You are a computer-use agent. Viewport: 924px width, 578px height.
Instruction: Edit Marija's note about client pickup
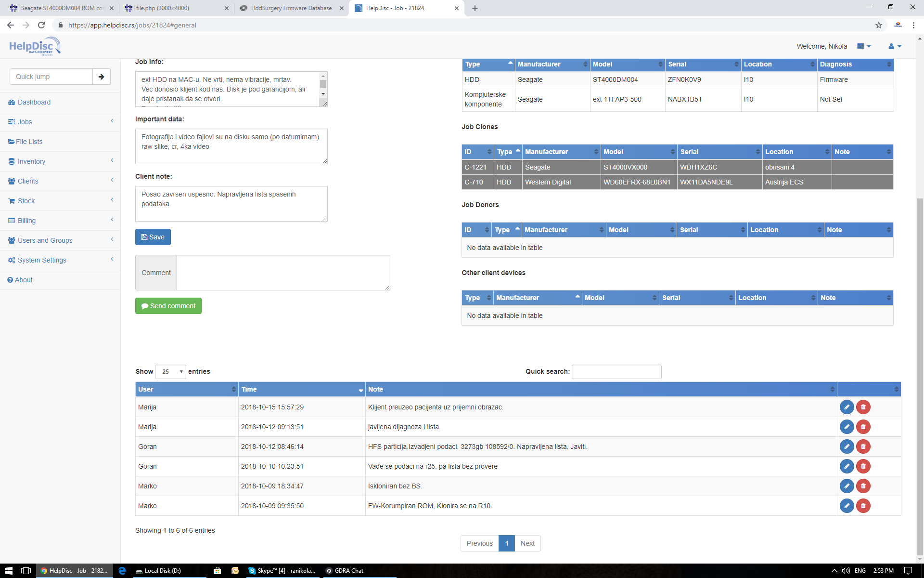tap(847, 407)
